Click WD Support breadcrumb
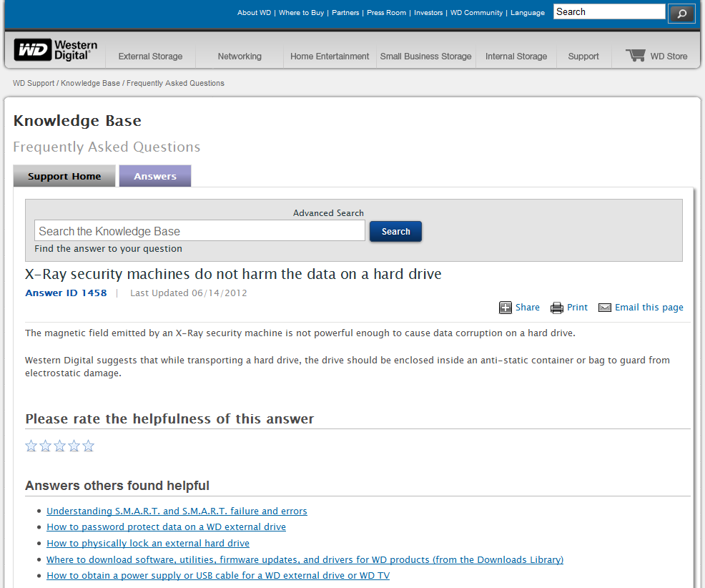 coord(34,83)
